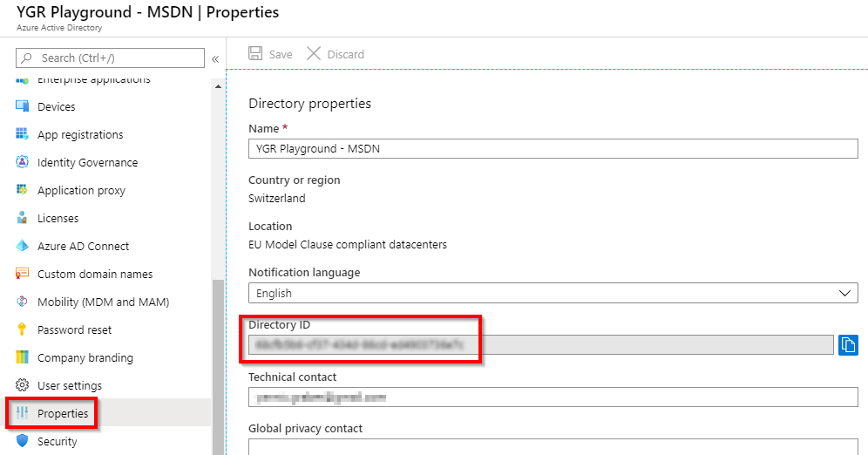Image resolution: width=868 pixels, height=455 pixels.
Task: Open Devices menu item
Action: coord(56,107)
